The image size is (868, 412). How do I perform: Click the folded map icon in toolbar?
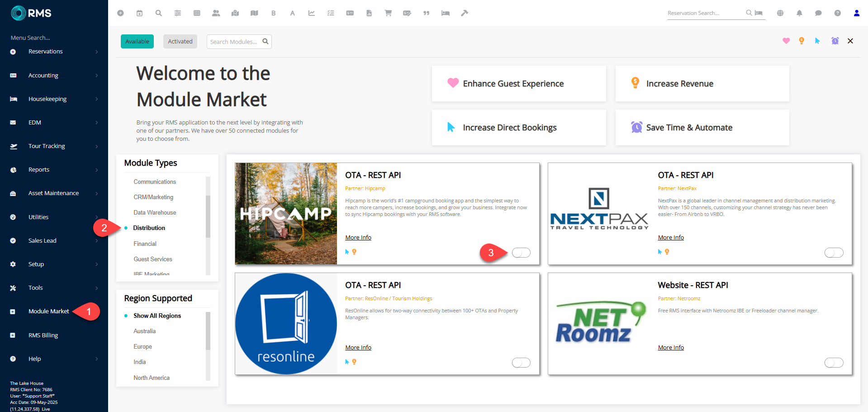[254, 13]
